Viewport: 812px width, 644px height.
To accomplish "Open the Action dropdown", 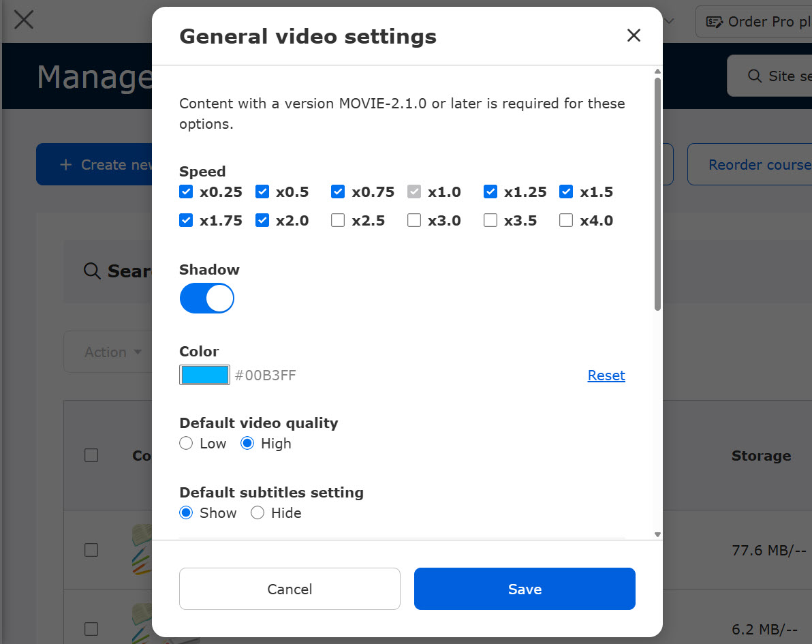I will click(x=113, y=352).
